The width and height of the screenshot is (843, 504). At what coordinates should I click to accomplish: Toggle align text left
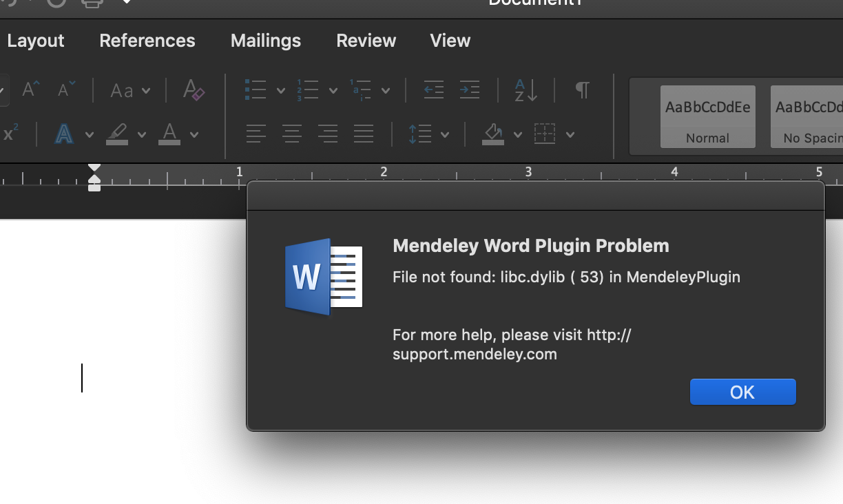[x=256, y=134]
